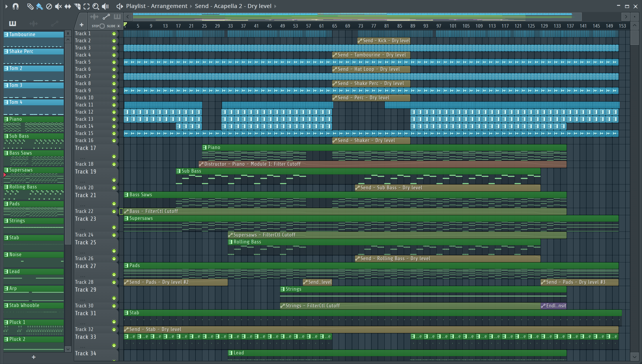Image resolution: width=642 pixels, height=364 pixels.
Task: Toggle the SLIDE mode radio button
Action: (x=119, y=26)
